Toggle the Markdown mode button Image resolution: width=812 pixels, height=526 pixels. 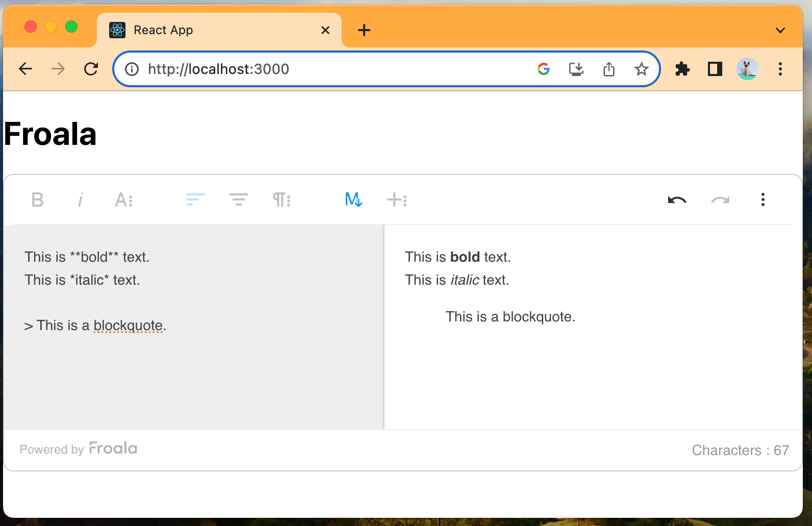[353, 199]
